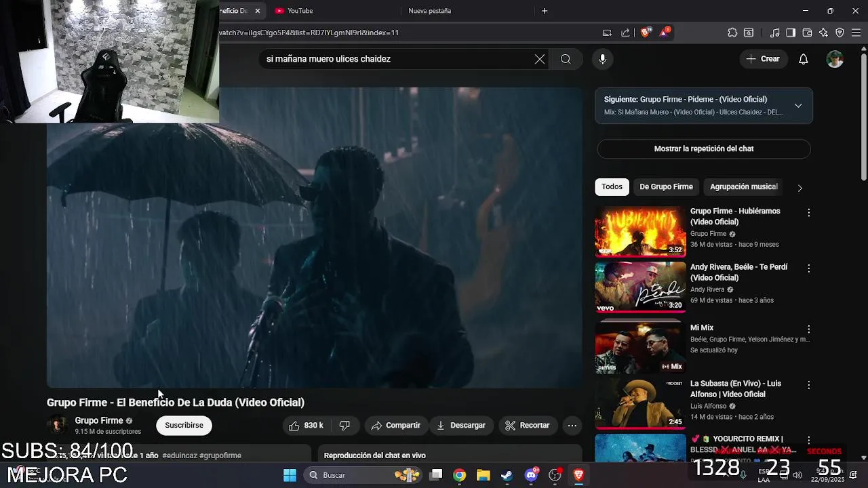Open options menu for YOGURCITO REMIX video
The width and height of the screenshot is (868, 488).
pos(808,441)
